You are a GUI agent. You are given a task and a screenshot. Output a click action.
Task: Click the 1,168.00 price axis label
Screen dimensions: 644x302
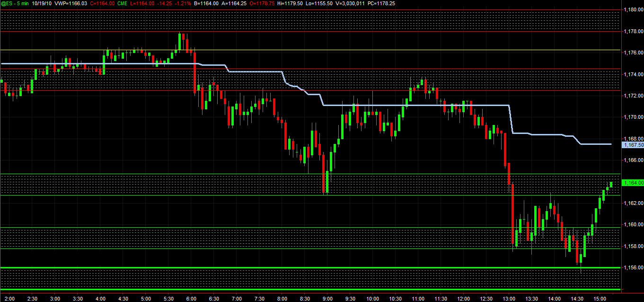633,139
